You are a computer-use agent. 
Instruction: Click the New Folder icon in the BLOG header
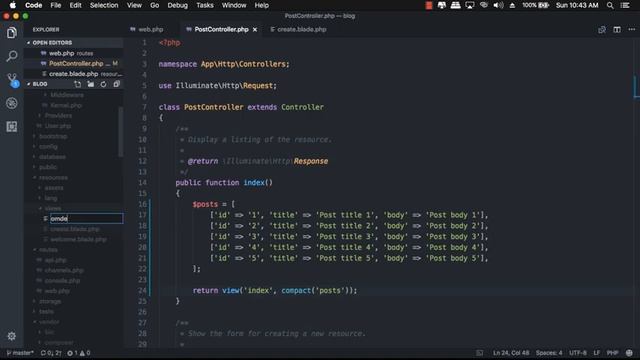point(91,84)
